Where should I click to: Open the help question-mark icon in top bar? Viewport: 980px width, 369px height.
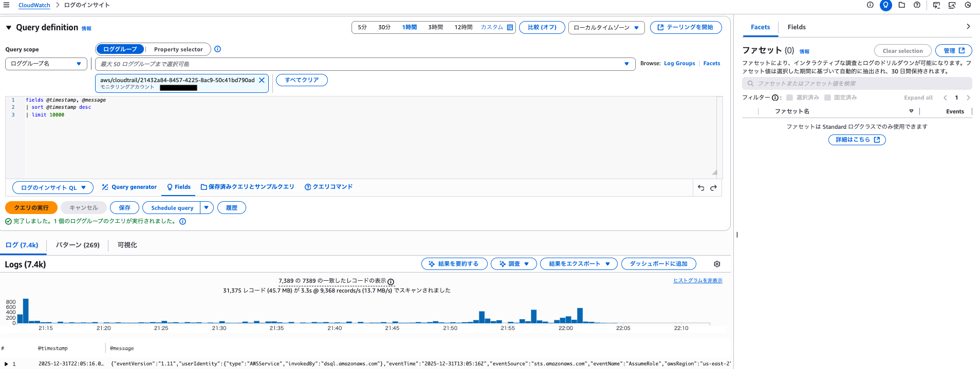coord(917,5)
